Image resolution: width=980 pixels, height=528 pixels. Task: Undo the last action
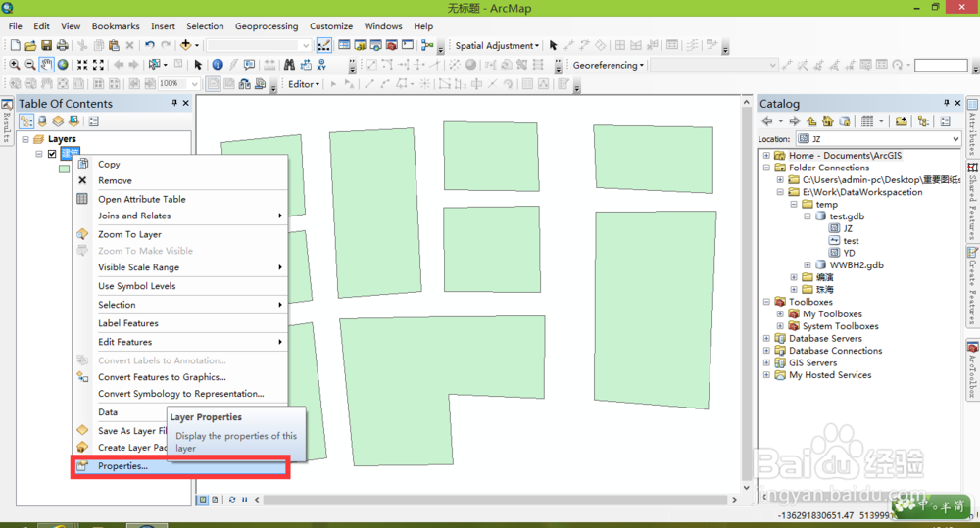pyautogui.click(x=149, y=46)
